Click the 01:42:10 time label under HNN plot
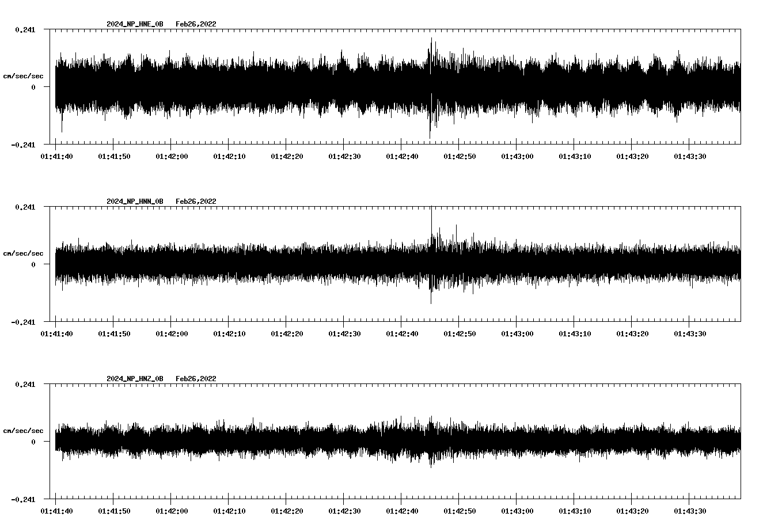 pos(229,334)
